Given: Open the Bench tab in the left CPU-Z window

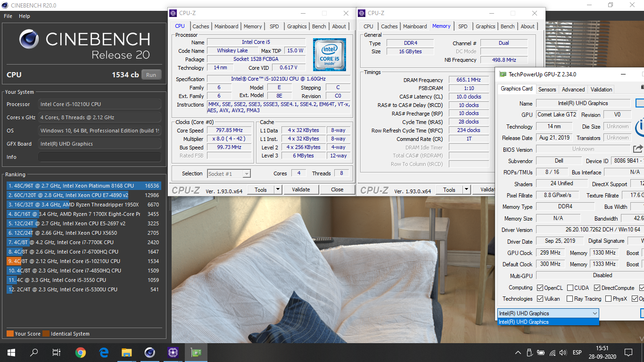Looking at the screenshot, I should click(319, 26).
